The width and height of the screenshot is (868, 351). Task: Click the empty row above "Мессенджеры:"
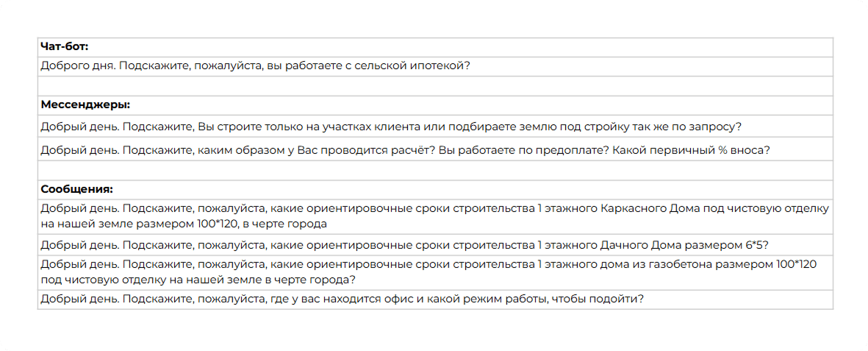click(434, 86)
